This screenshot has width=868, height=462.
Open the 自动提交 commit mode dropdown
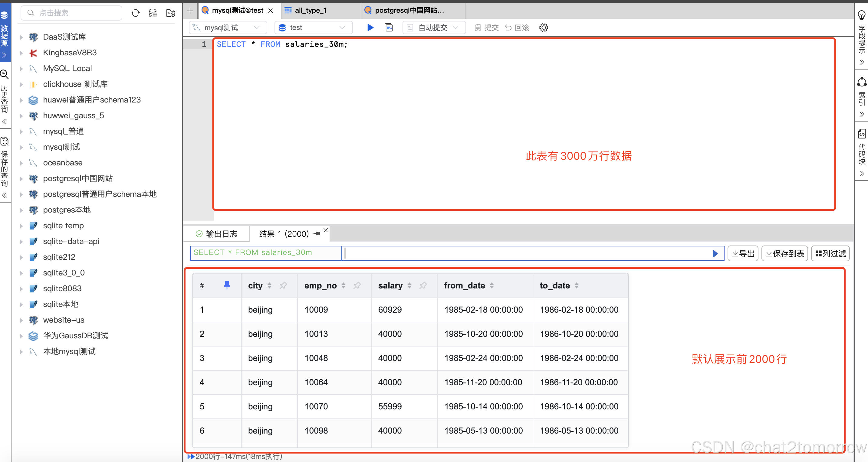(456, 28)
